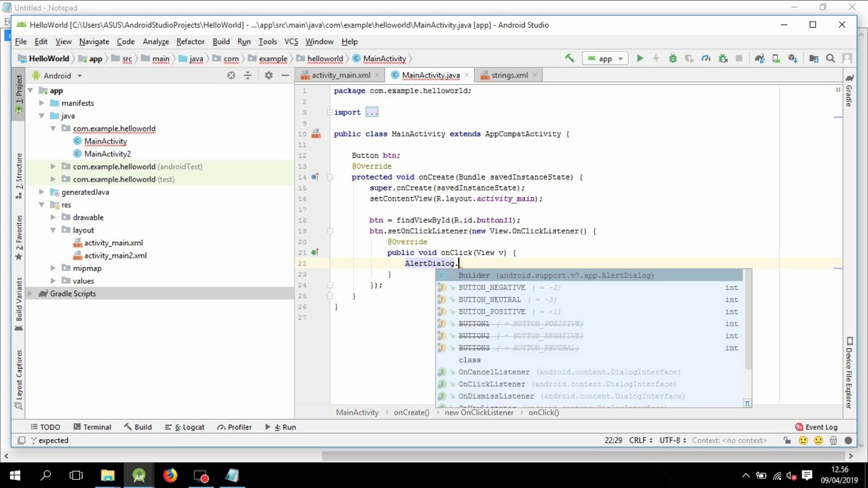The height and width of the screenshot is (488, 868).
Task: Expand the manifests folder
Action: click(41, 103)
